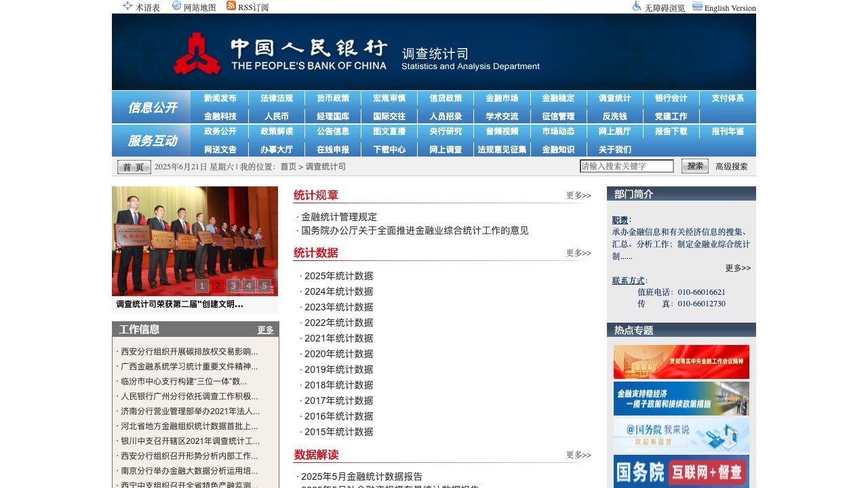The height and width of the screenshot is (488, 868).
Task: Open the 2025年统计数据 link
Action: (x=338, y=276)
